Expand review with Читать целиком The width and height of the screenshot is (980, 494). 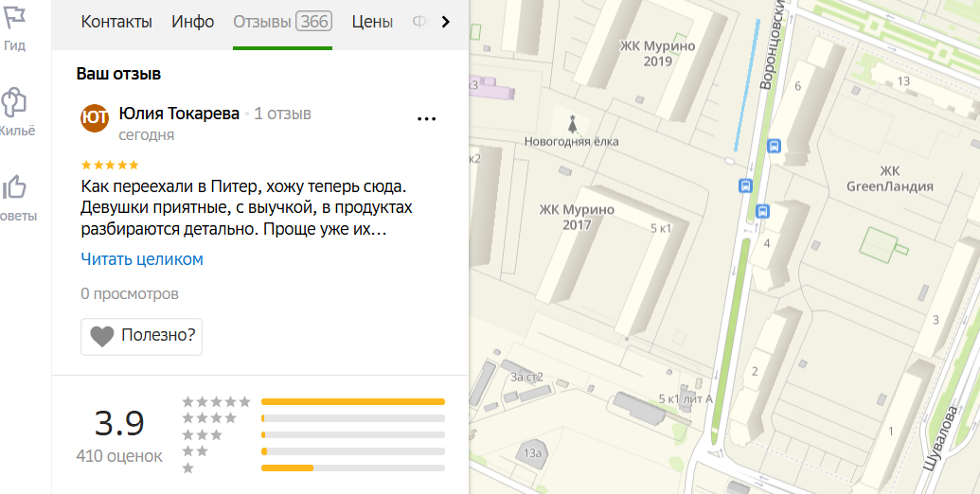pos(142,259)
